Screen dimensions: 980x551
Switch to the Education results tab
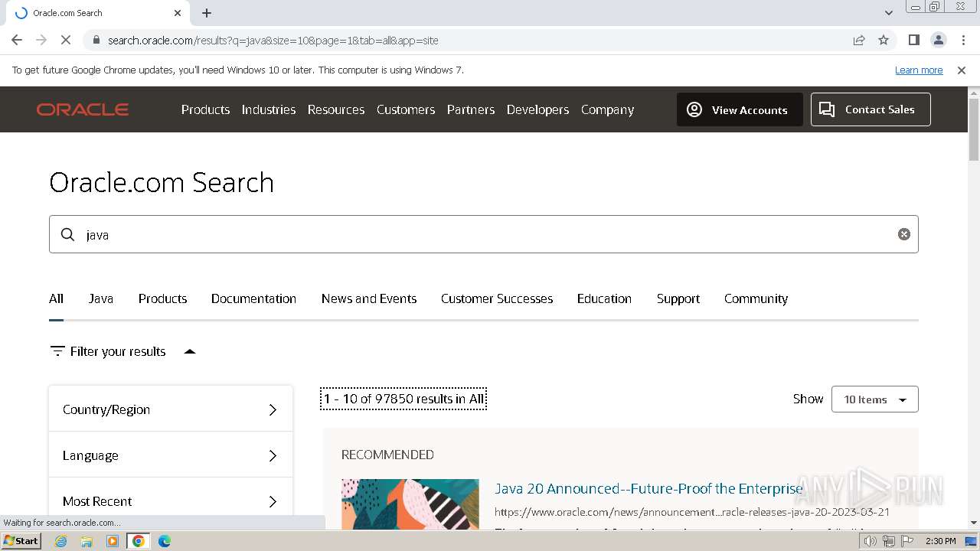coord(604,298)
